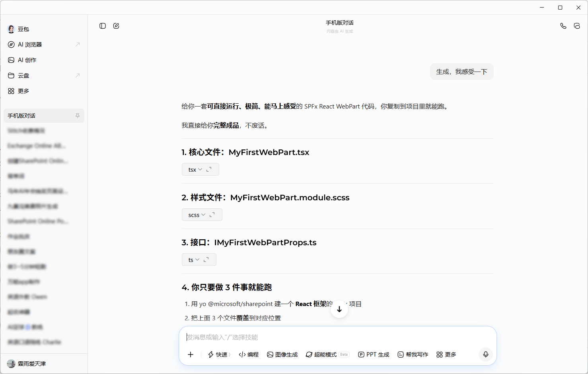Click the external arrow icon next to 云盘
This screenshot has height=374, width=588.
click(78, 76)
